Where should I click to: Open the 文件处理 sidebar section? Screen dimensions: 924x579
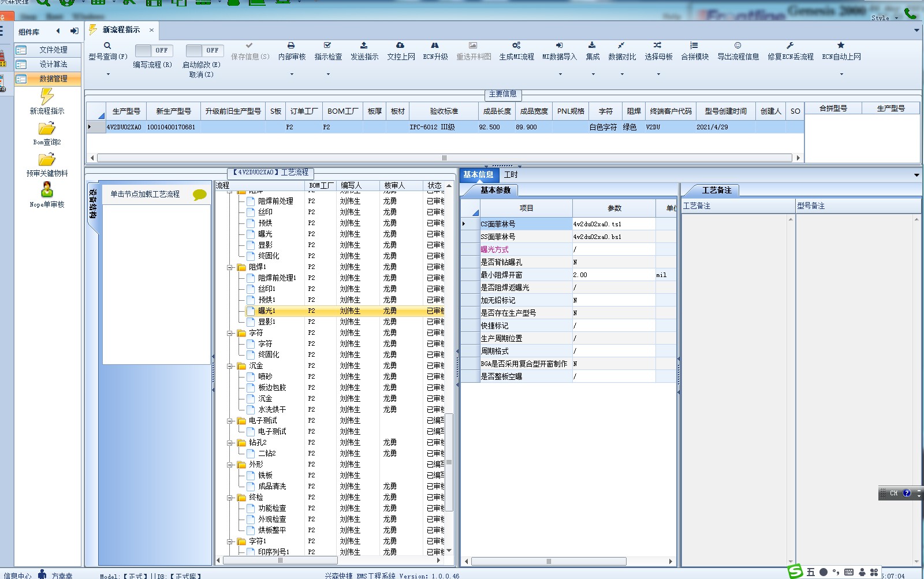pos(48,50)
